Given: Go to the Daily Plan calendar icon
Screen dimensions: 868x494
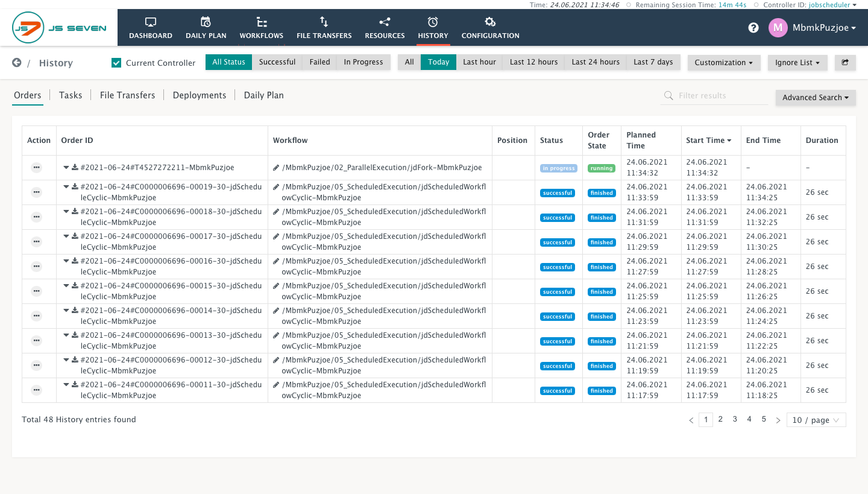Looking at the screenshot, I should 206,22.
